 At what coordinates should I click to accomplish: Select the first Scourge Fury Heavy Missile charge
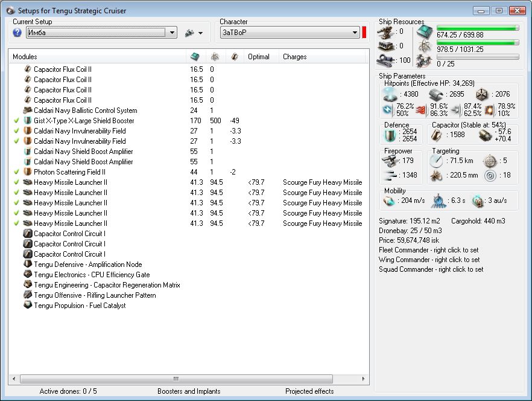[x=322, y=182]
